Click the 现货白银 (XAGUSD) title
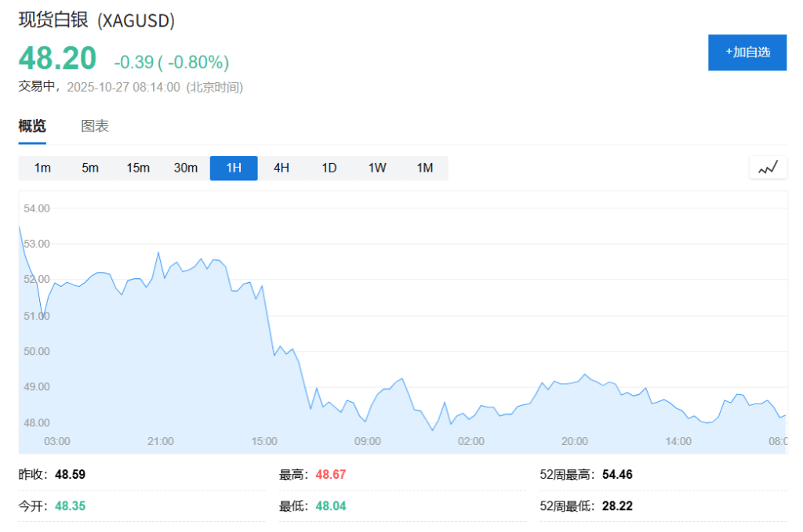 point(96,21)
